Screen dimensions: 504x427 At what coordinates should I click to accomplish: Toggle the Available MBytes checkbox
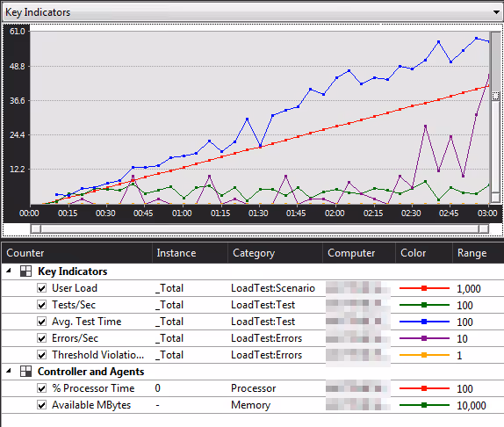click(x=42, y=405)
